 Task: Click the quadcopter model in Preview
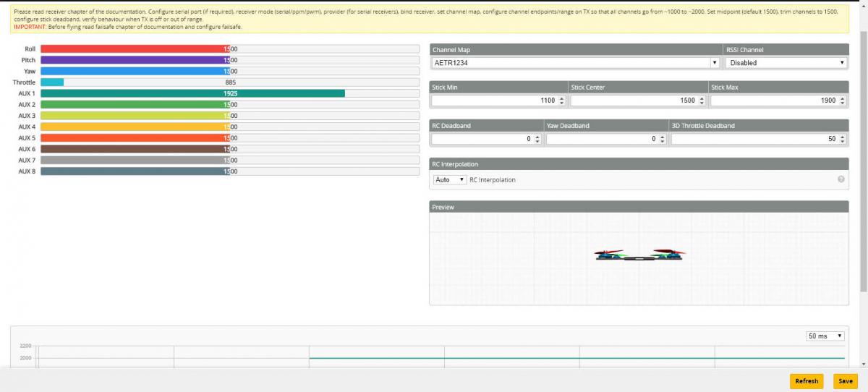tap(639, 255)
